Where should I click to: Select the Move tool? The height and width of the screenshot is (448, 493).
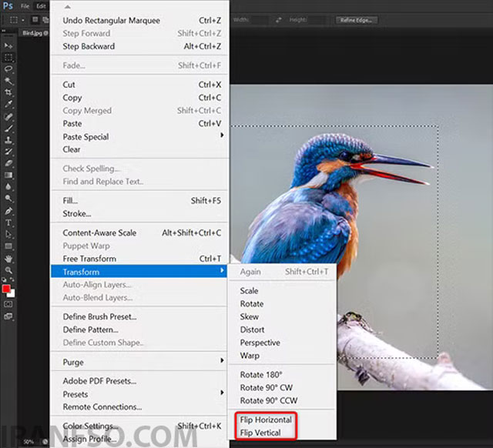(8, 46)
